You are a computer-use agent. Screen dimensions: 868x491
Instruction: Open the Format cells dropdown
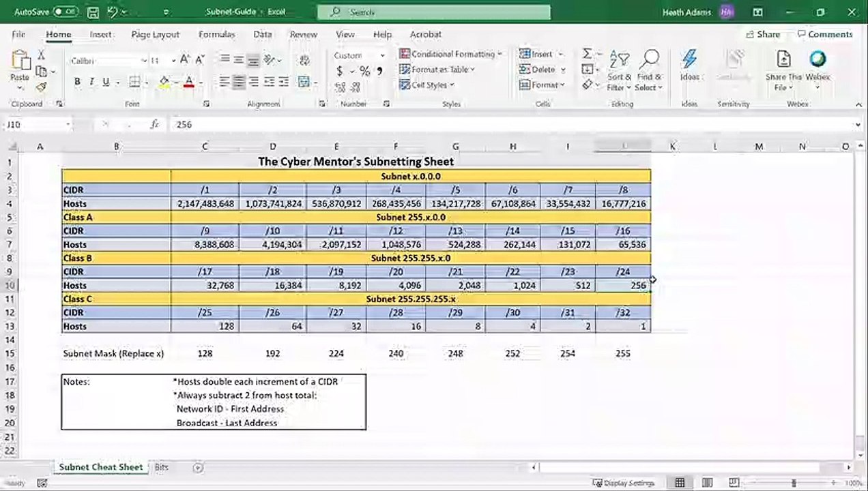pyautogui.click(x=542, y=85)
